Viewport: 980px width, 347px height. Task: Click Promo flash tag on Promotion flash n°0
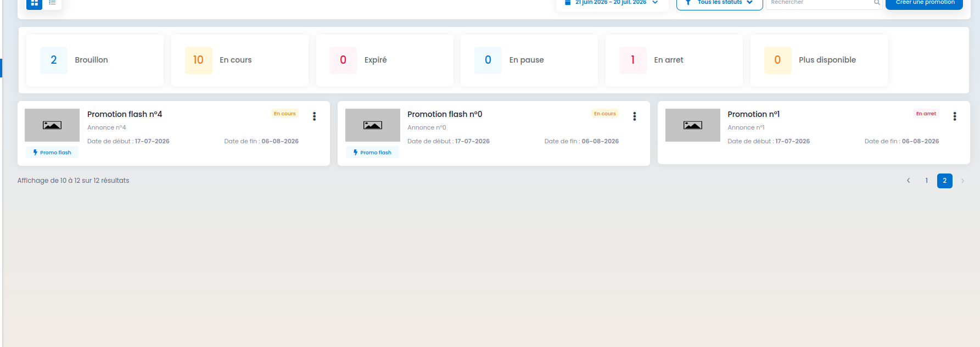(372, 153)
